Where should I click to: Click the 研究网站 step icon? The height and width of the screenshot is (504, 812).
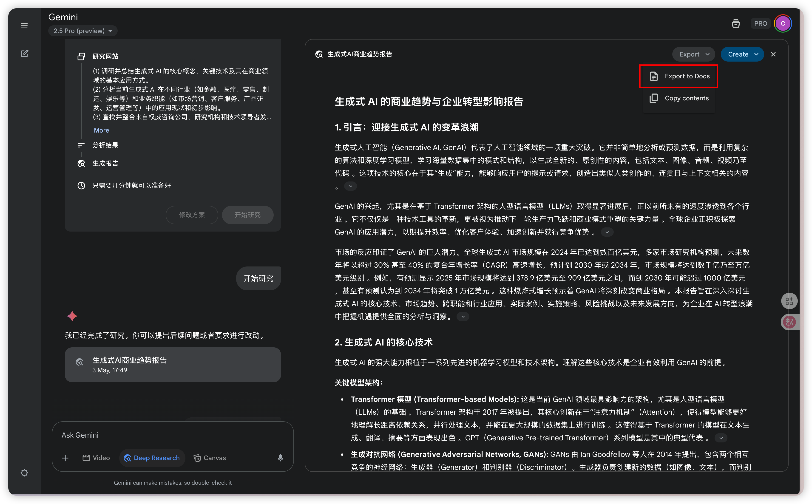[x=81, y=56]
